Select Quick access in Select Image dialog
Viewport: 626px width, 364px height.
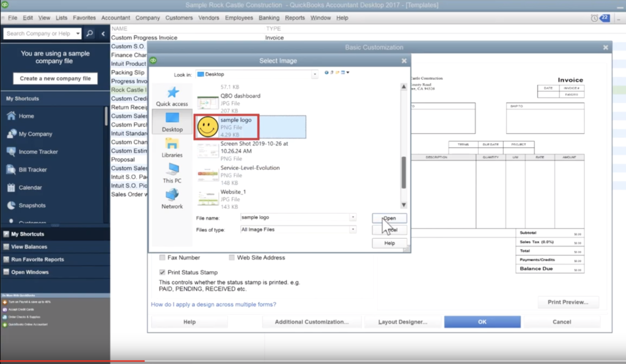172,96
